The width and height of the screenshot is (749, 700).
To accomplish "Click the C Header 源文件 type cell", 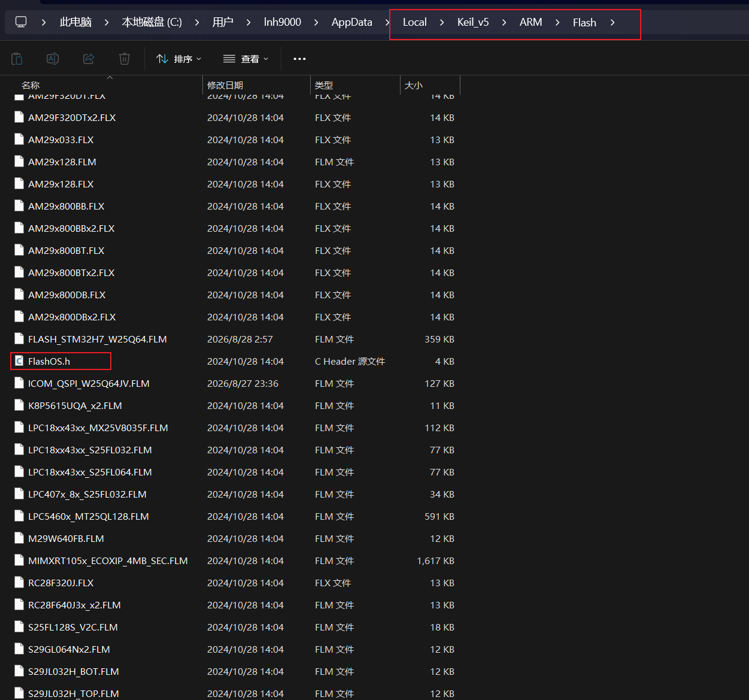I will tap(350, 361).
